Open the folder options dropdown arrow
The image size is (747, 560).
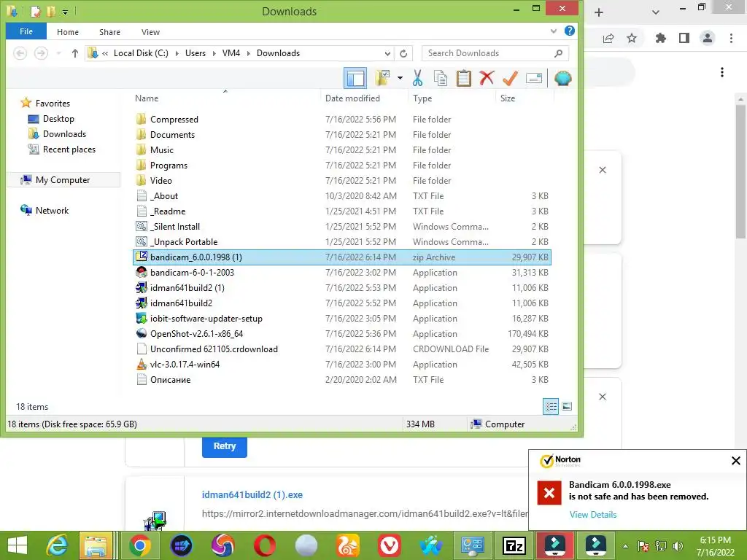tap(400, 78)
